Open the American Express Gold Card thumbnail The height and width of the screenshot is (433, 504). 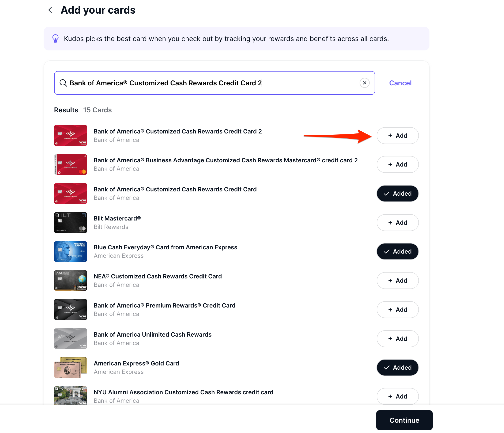pos(71,368)
